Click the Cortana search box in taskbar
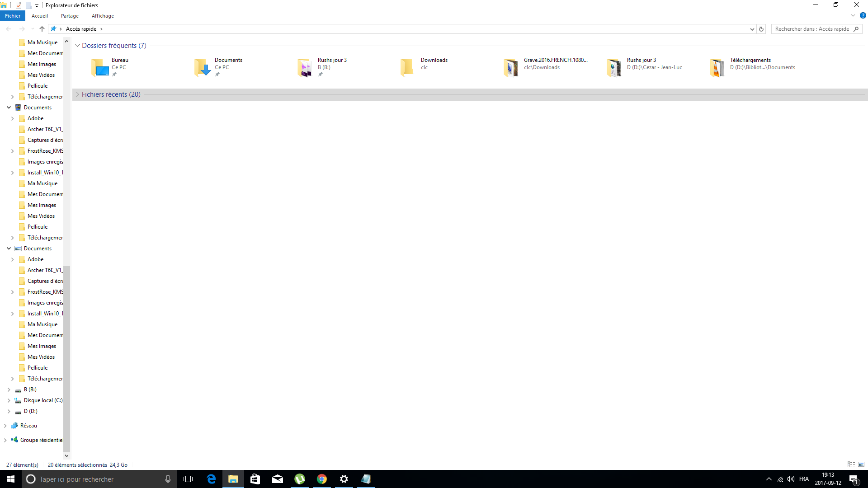 pos(99,479)
